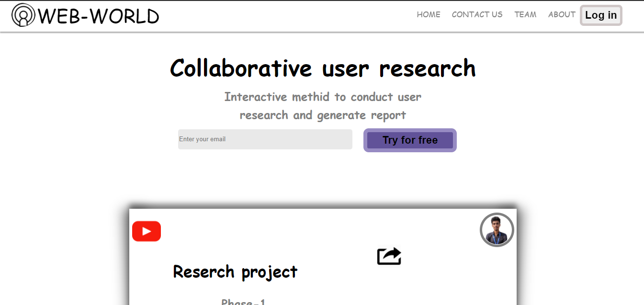
Task: Click the Web-World circular logo icon
Action: click(x=23, y=15)
